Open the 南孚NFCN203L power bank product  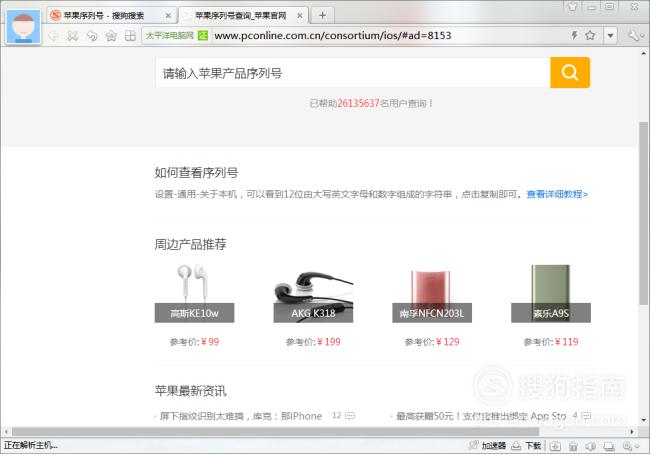point(432,293)
